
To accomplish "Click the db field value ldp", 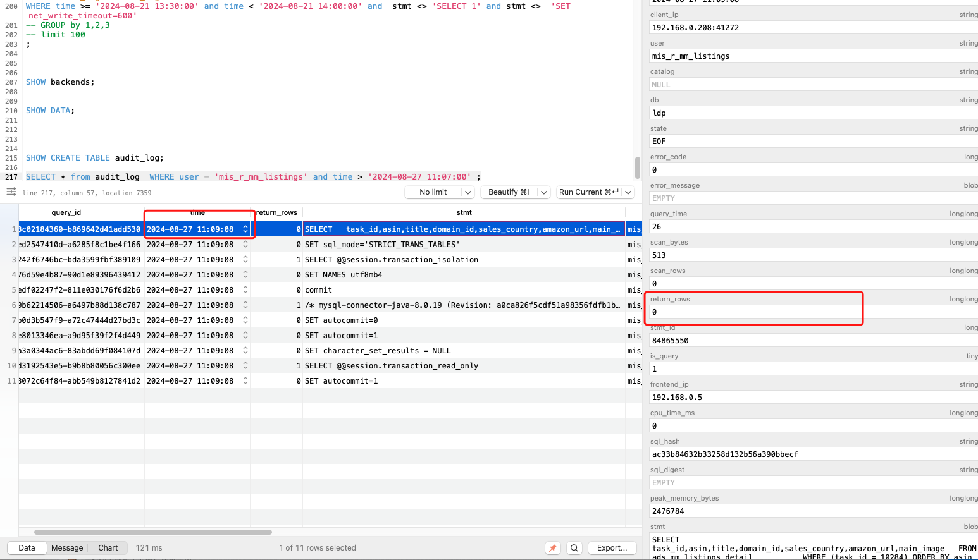I will coord(814,113).
